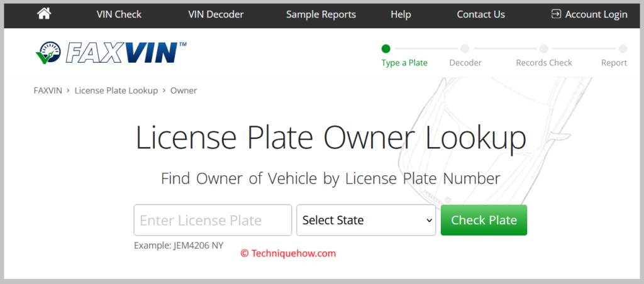Click the login arrow icon beside Account Login
644x284 pixels.
click(556, 14)
